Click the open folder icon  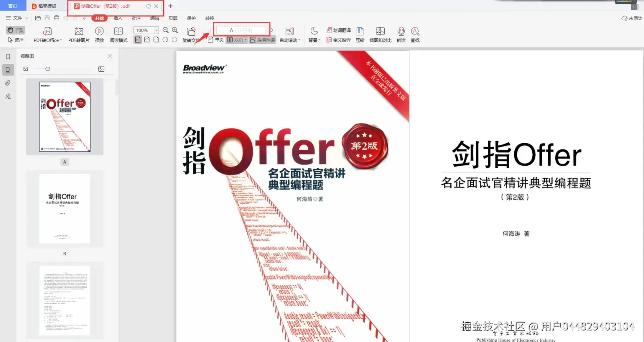[38, 18]
